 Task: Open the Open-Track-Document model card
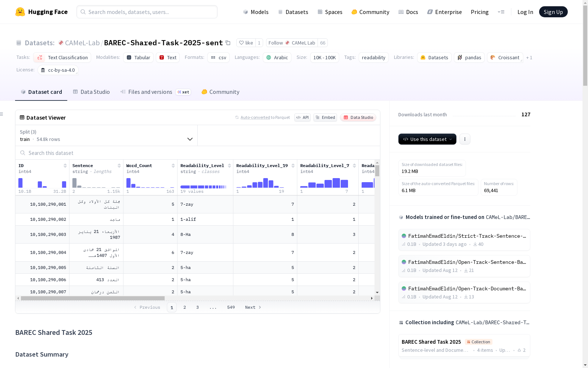coord(464,293)
